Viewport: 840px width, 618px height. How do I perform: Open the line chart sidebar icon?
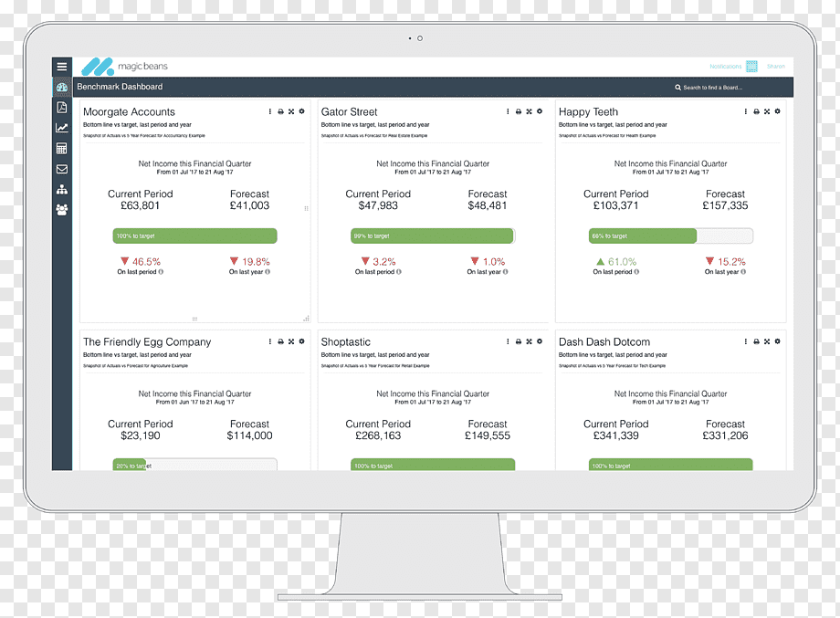click(x=62, y=128)
